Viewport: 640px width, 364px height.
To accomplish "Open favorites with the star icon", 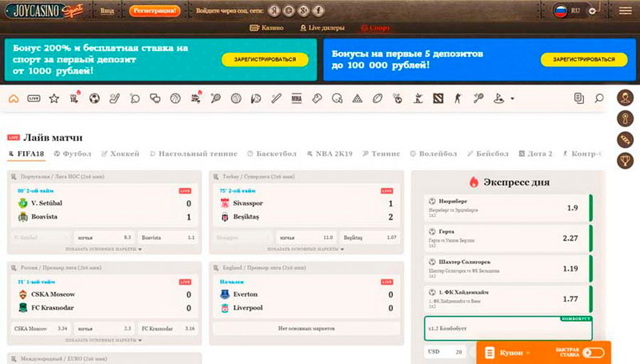I will 54,98.
